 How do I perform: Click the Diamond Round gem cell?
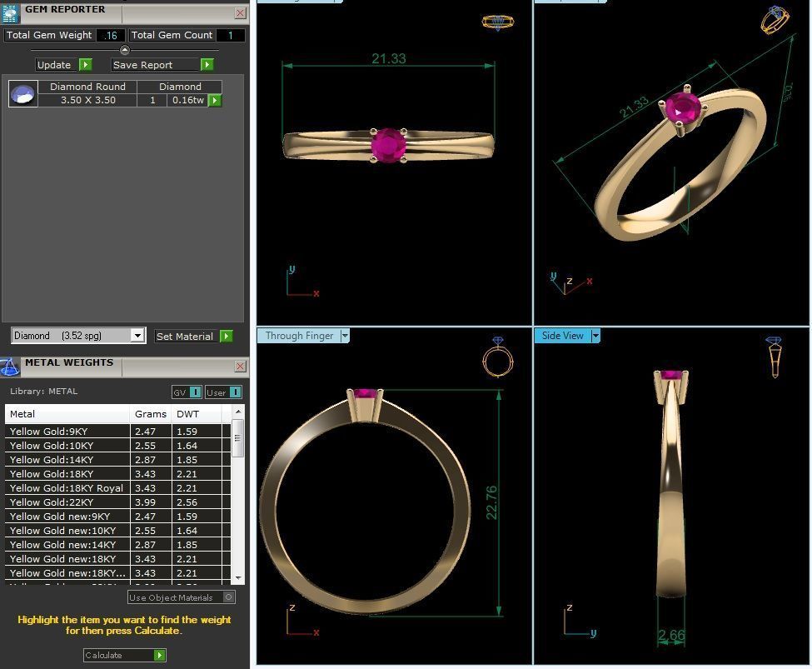pyautogui.click(x=87, y=87)
